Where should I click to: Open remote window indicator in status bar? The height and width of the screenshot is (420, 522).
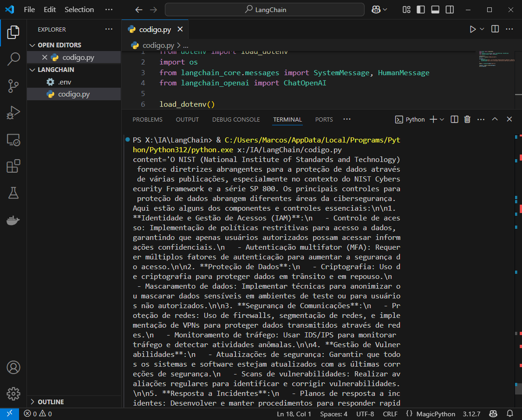click(9, 414)
